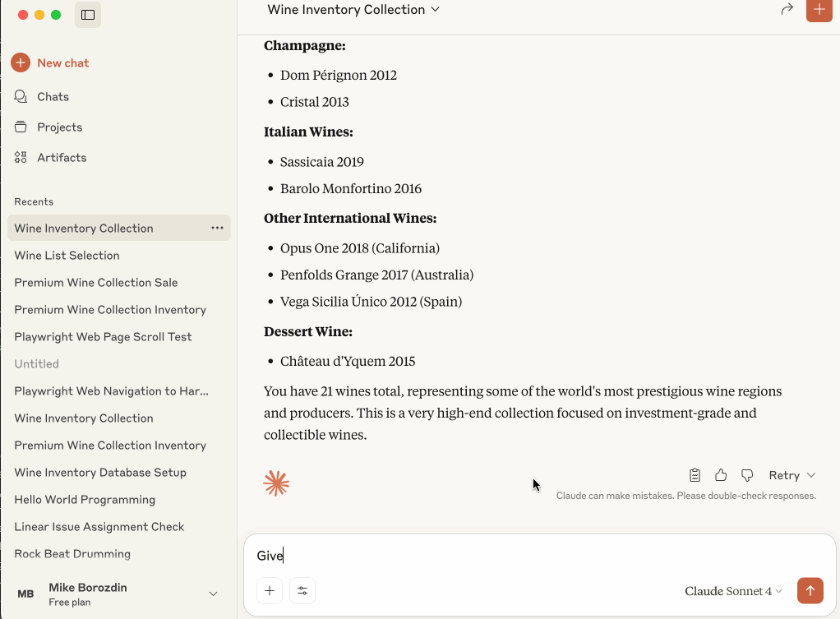Click the red window close button
The width and height of the screenshot is (840, 619).
point(22,15)
